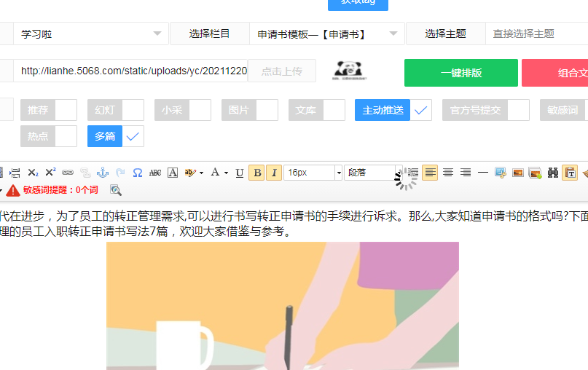Screen dimensions: 588x370
Task: Justify the paragraph text
Action: (x=412, y=173)
